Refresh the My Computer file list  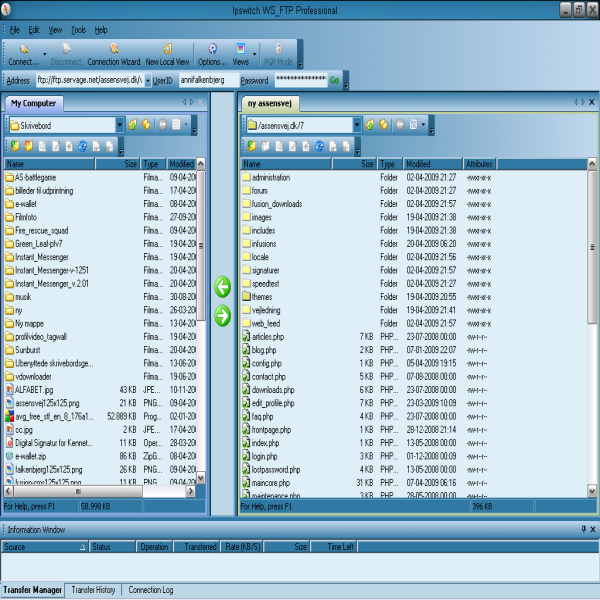point(82,146)
